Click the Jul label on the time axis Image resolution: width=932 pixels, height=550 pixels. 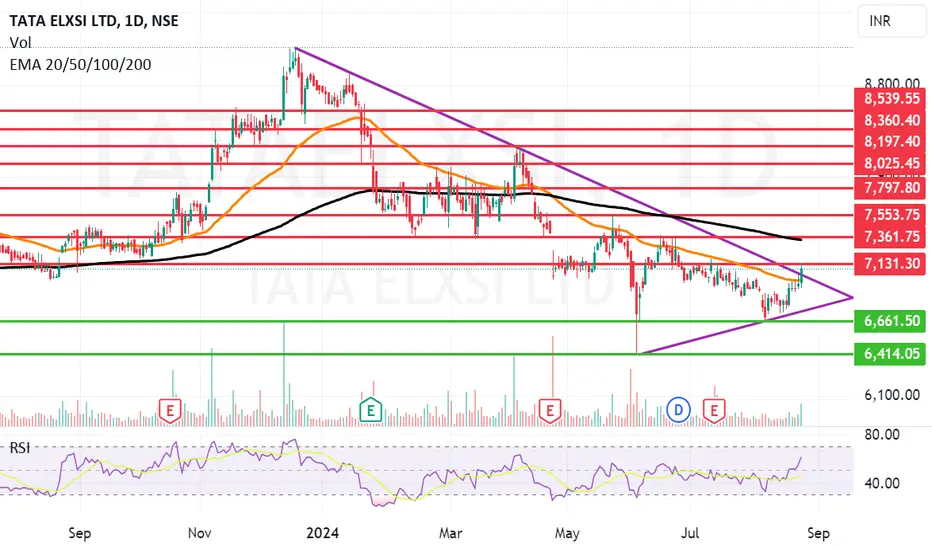[689, 533]
